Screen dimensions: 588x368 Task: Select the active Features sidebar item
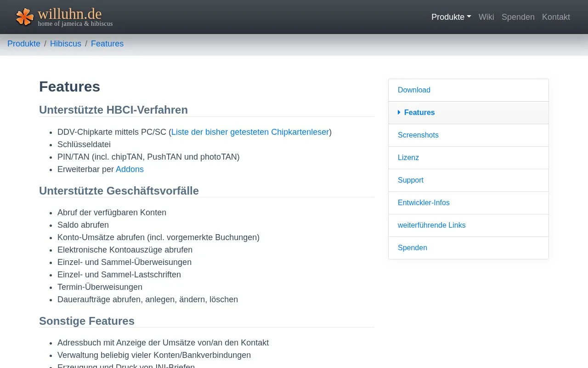469,113
